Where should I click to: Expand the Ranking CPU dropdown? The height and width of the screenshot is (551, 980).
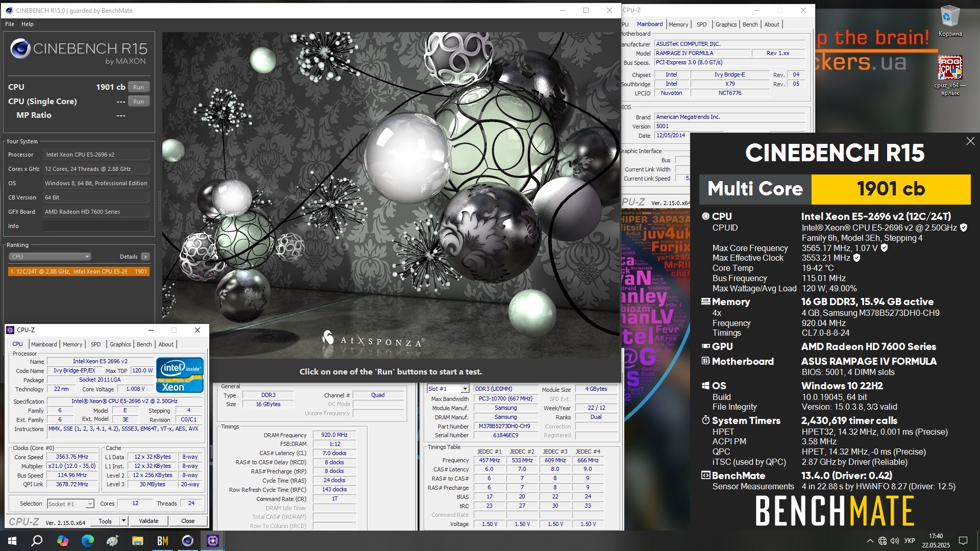coord(50,257)
